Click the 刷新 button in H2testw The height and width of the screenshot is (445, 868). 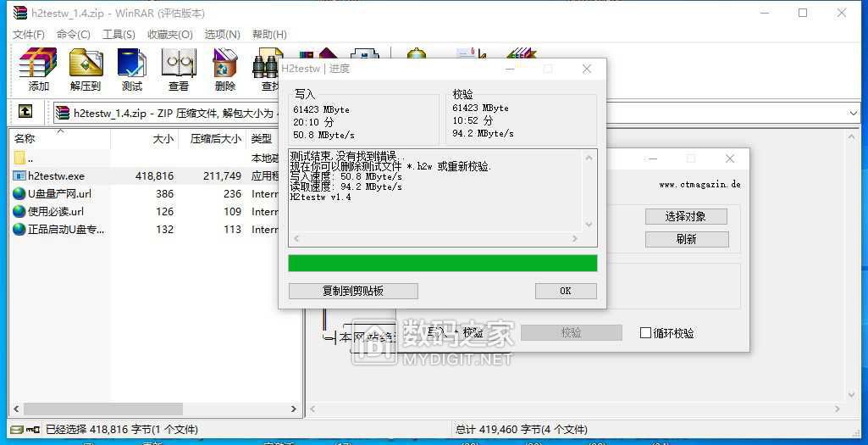pyautogui.click(x=687, y=239)
